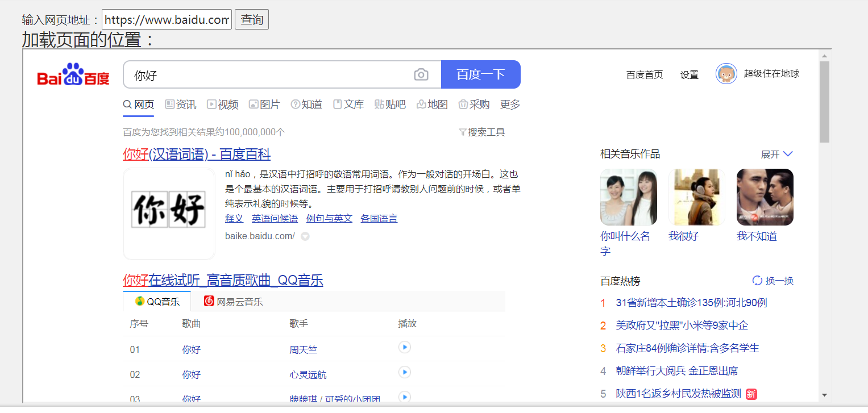
Task: Open hot item 美政府又"拉黑"小米等9家中企
Action: 682,326
